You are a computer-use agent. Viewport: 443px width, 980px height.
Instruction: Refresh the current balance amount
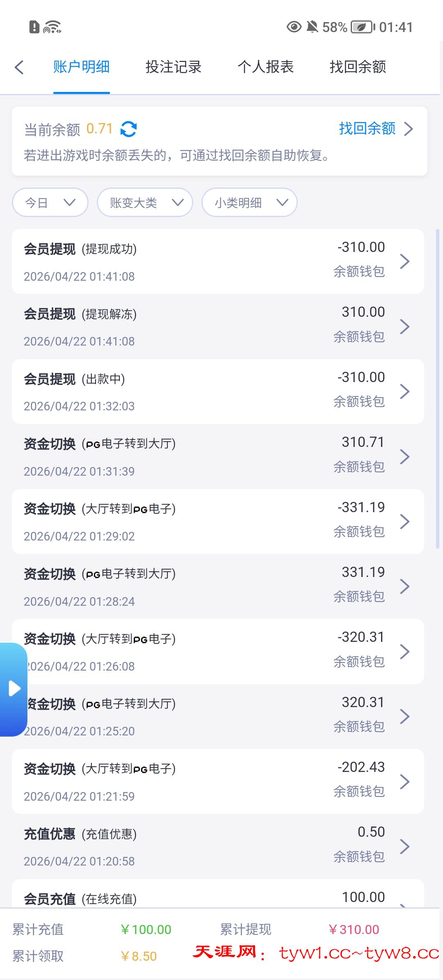[128, 129]
